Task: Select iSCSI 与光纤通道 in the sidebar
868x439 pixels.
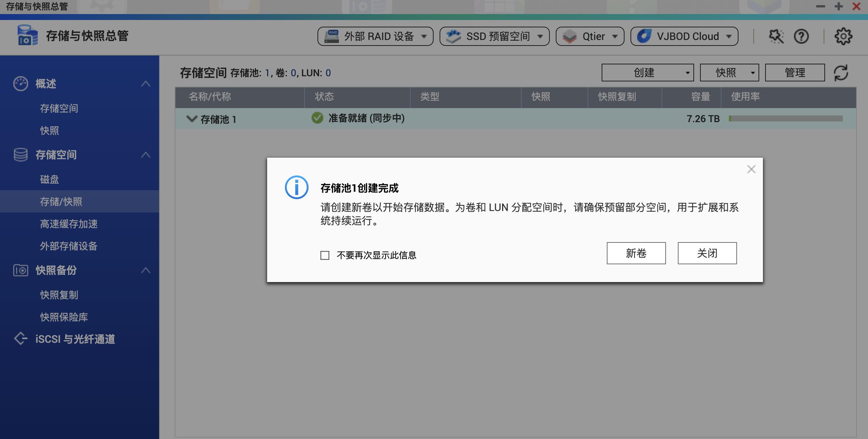Action: pyautogui.click(x=75, y=339)
